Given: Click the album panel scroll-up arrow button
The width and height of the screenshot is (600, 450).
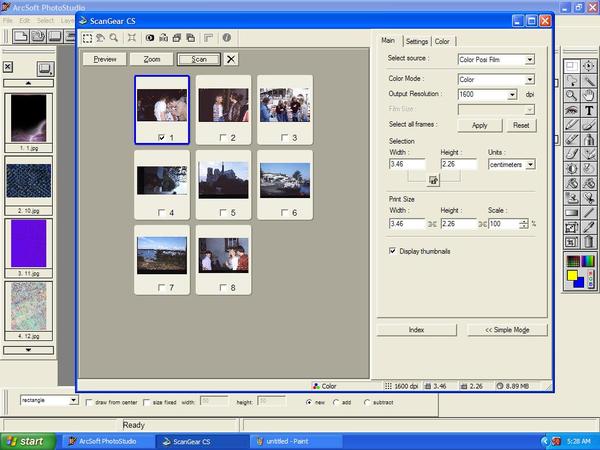Looking at the screenshot, I should pos(28,83).
